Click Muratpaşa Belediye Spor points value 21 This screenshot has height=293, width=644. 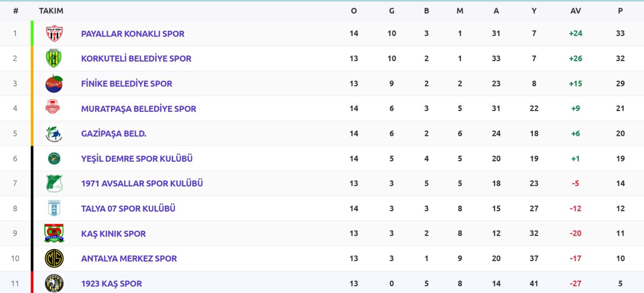620,108
